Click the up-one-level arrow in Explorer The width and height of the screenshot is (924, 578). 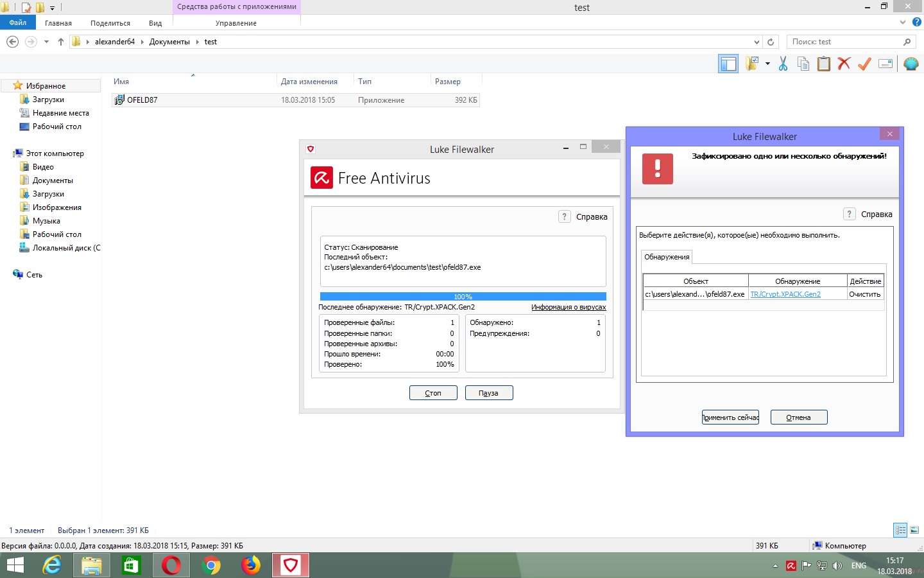(61, 42)
